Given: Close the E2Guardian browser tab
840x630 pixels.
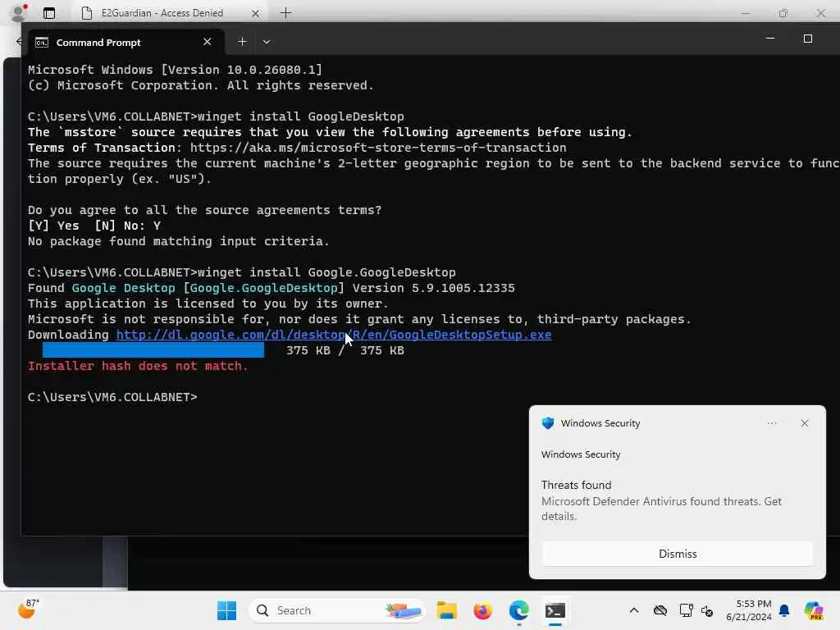Looking at the screenshot, I should pos(256,13).
